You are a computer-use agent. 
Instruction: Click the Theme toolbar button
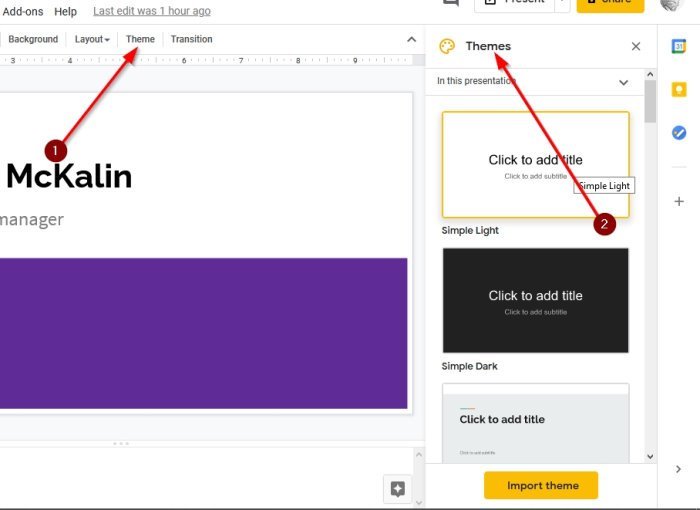click(x=140, y=39)
